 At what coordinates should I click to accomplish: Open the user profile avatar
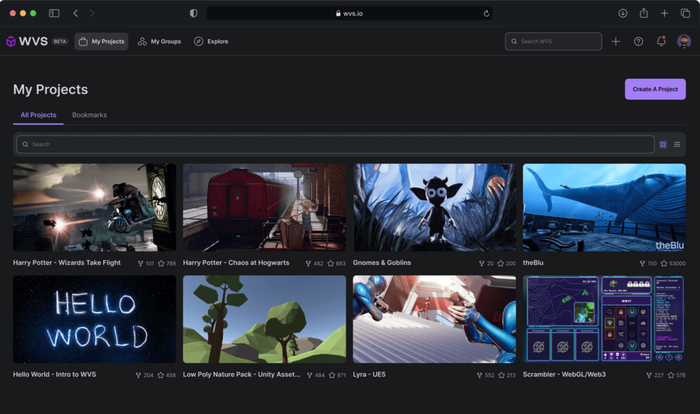click(x=684, y=42)
